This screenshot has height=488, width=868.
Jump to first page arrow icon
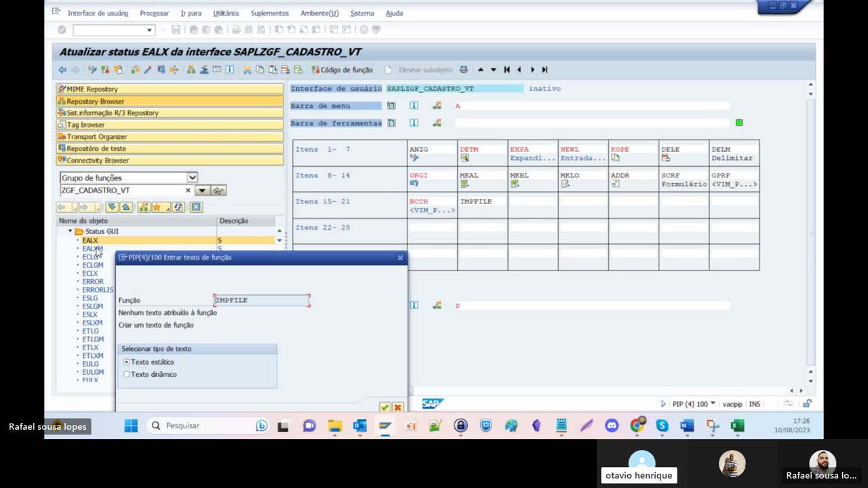click(507, 70)
